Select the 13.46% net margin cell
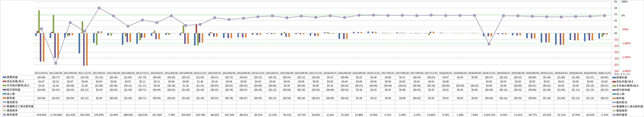Viewport: 644px width, 117px height. (373, 115)
